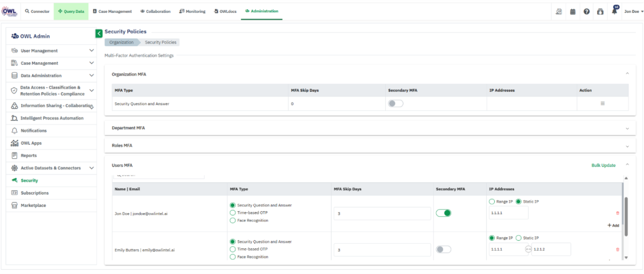Expand the Department MFA section
644x274 pixels.
pyautogui.click(x=627, y=128)
